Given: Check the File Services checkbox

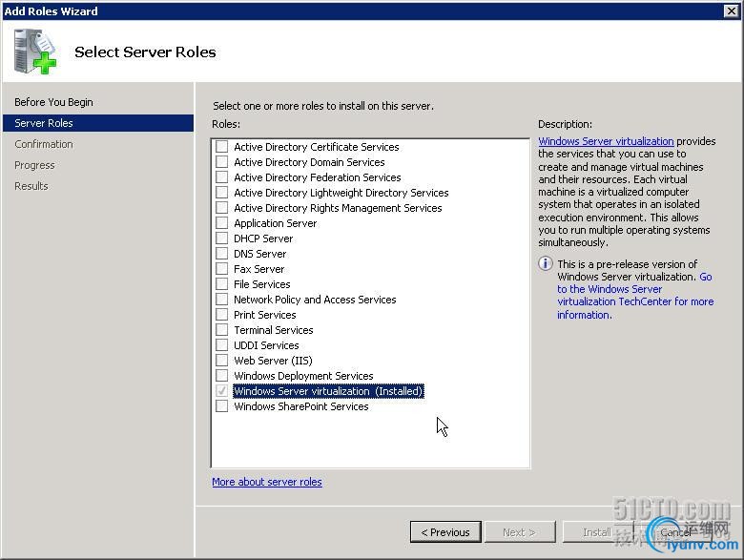Looking at the screenshot, I should point(221,283).
